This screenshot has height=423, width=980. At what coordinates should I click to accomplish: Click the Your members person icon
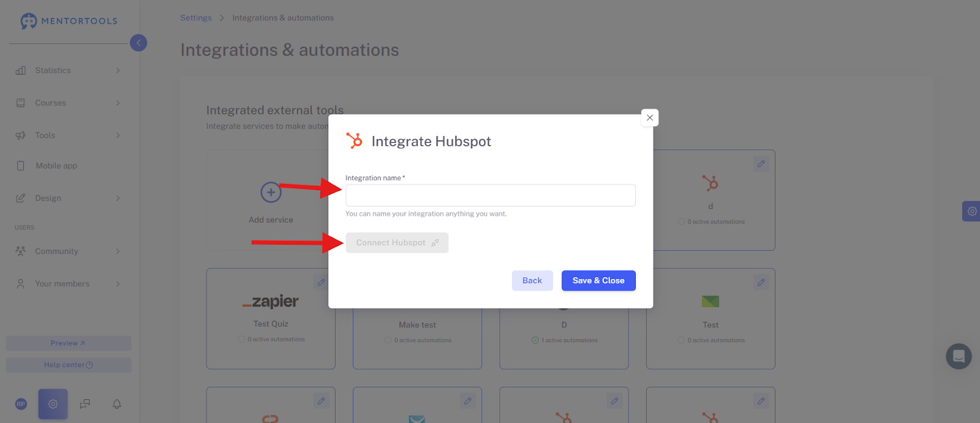tap(21, 284)
